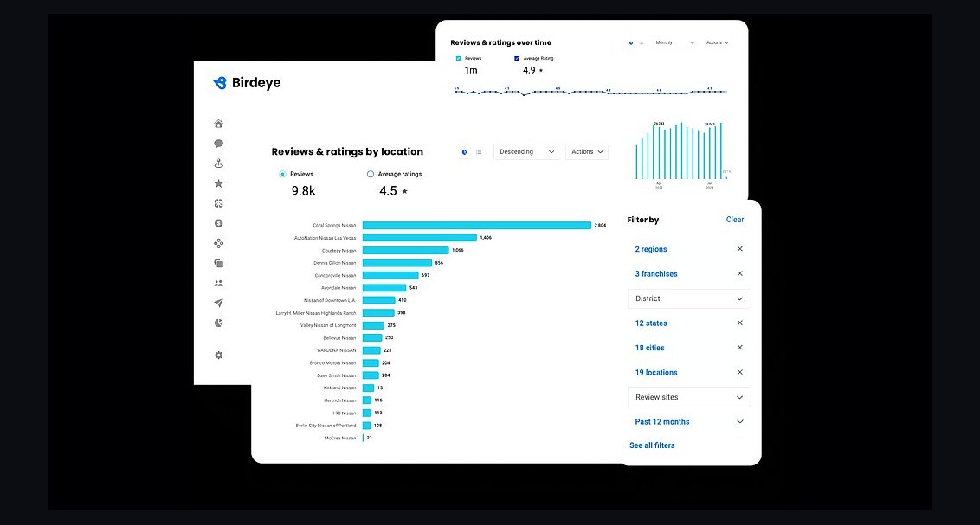
Task: Click the McCrea Nissan label
Action: click(340, 438)
